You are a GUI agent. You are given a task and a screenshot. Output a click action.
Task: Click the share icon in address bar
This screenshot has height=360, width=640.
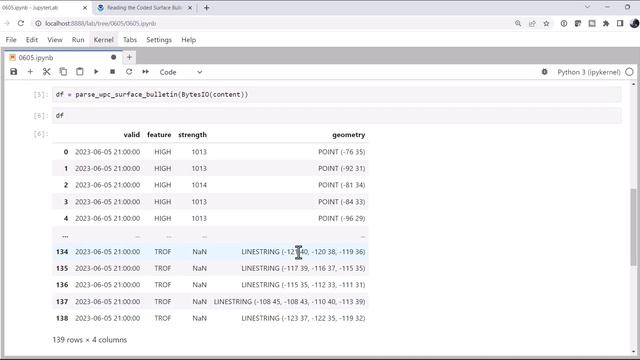coord(532,24)
